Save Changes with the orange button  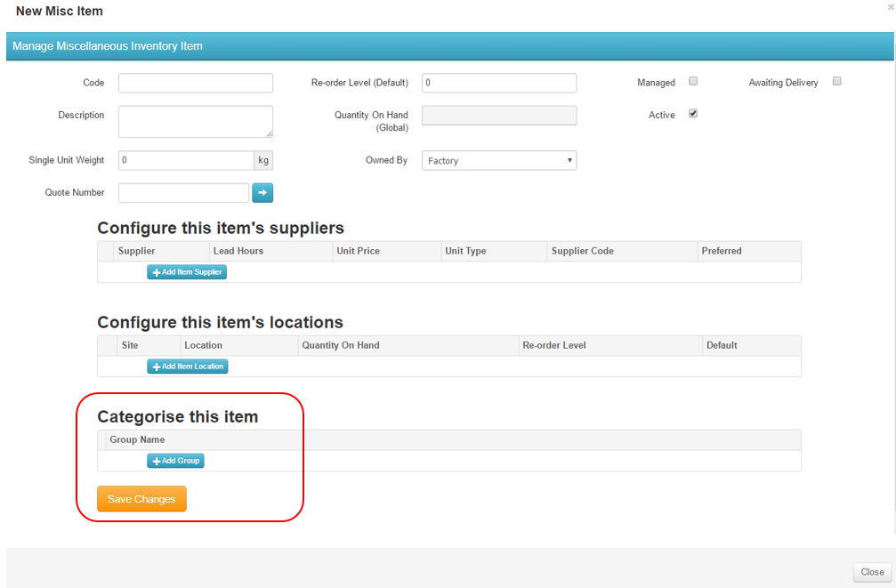click(141, 499)
